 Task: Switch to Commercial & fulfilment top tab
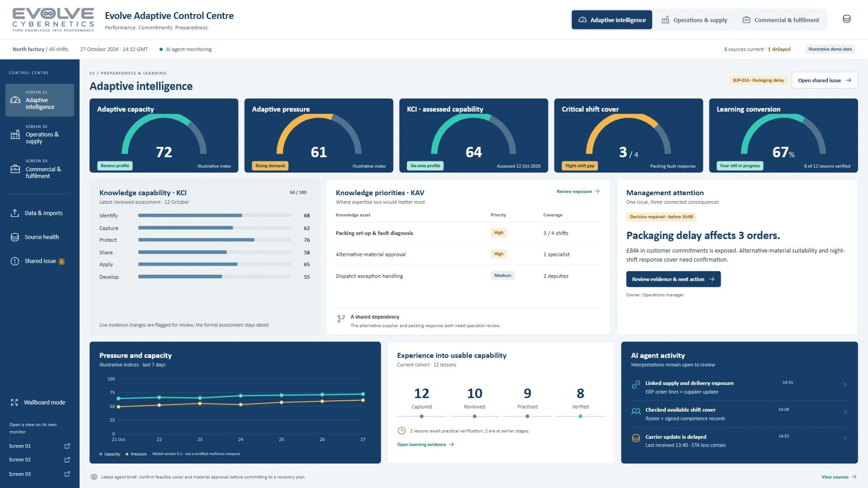tap(780, 20)
